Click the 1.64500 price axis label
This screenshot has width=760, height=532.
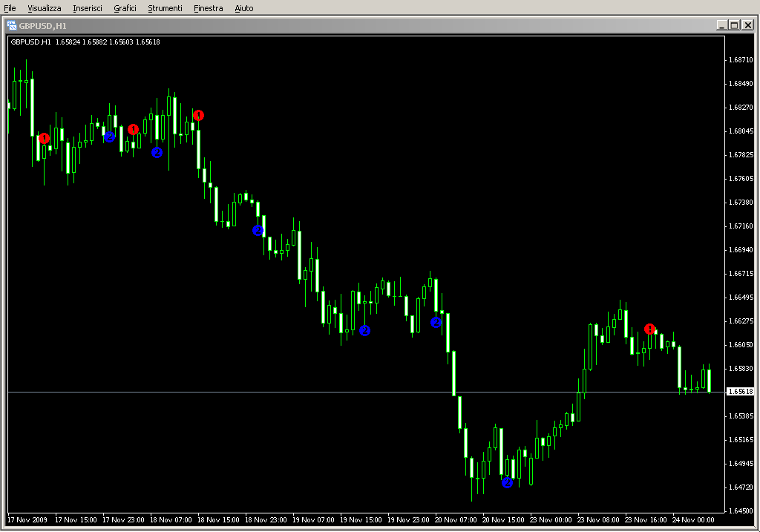coord(741,511)
